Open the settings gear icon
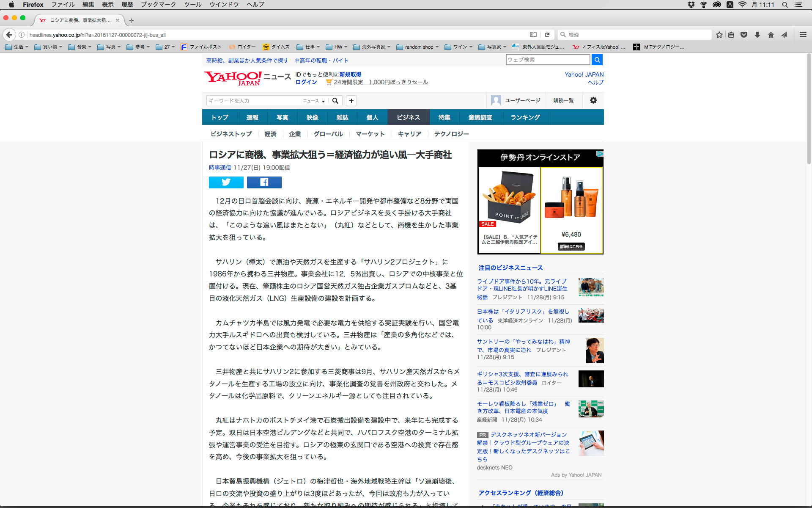 (x=593, y=100)
